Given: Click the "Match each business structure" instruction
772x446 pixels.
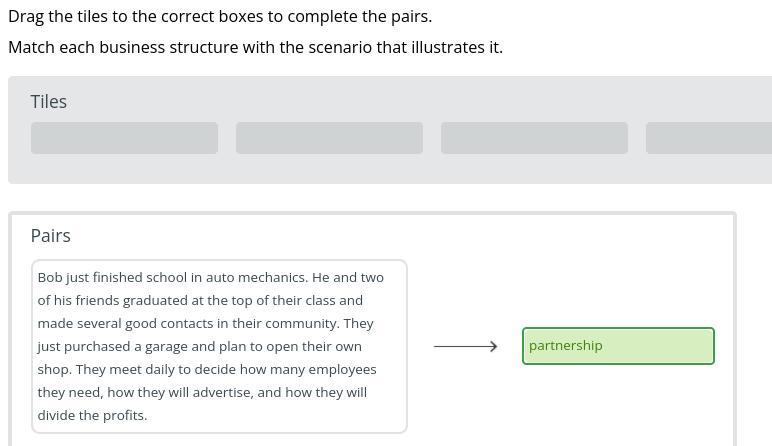Looking at the screenshot, I should point(255,47).
